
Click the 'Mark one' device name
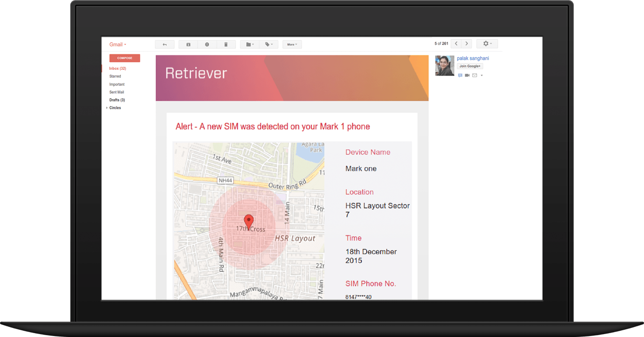(x=361, y=168)
